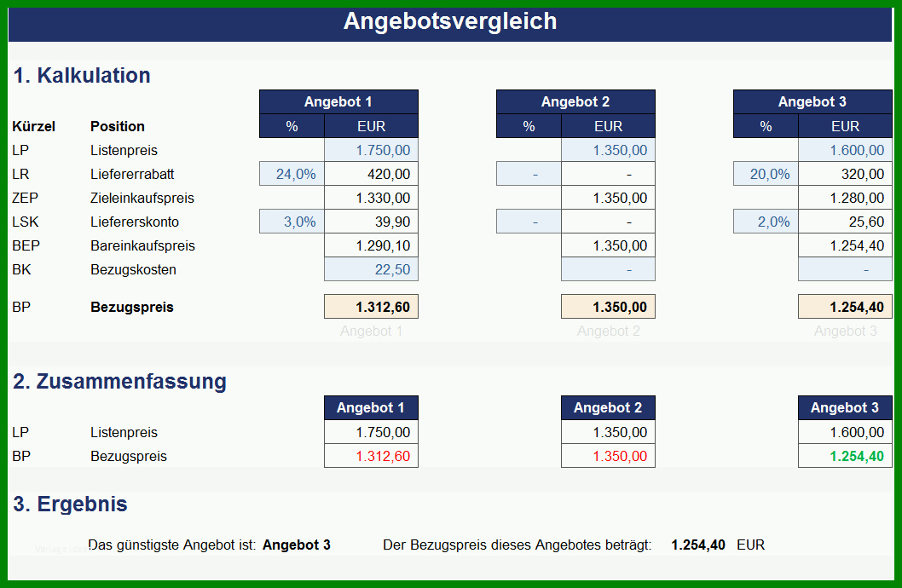Screen dimensions: 902x588
Task: Select summary Listenpreis 1.750,00
Action: click(x=371, y=432)
